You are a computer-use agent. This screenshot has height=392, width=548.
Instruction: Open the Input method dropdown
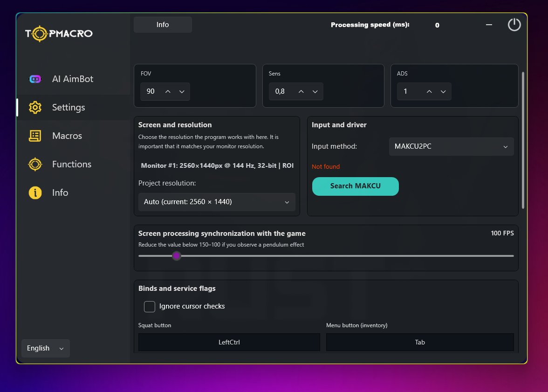pyautogui.click(x=451, y=146)
